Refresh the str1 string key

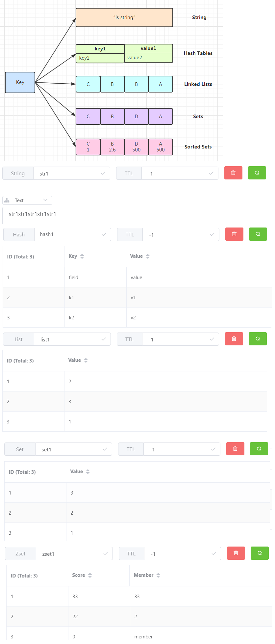click(x=257, y=173)
